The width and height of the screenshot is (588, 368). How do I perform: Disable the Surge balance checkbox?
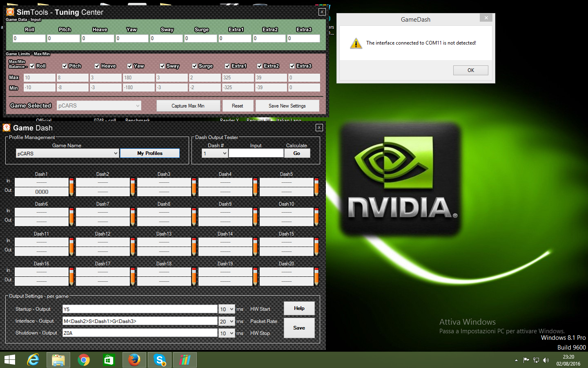194,66
